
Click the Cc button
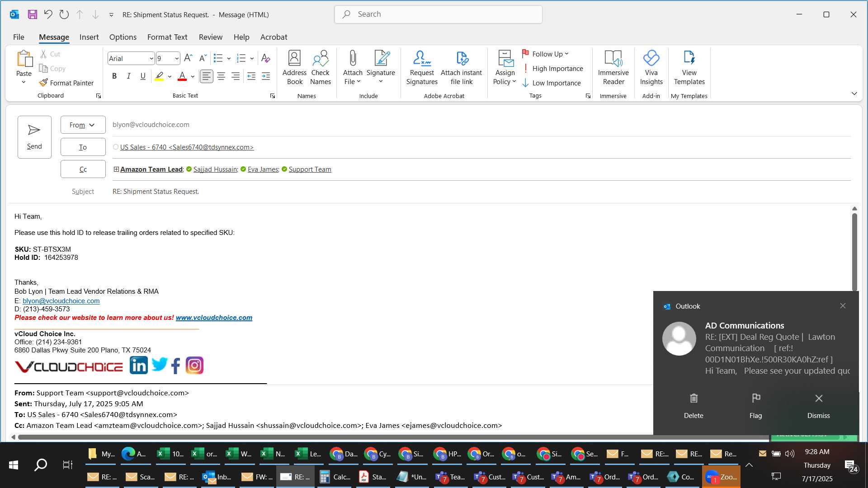pyautogui.click(x=83, y=169)
